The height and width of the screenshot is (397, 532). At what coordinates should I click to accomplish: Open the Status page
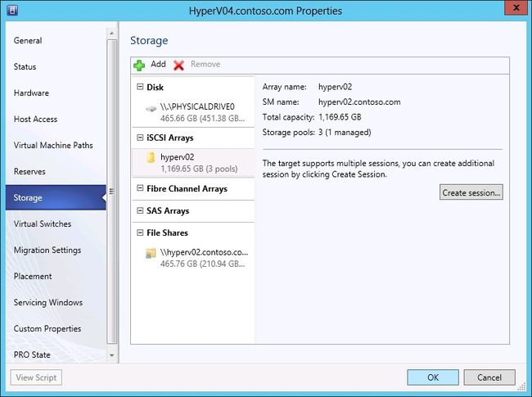click(56, 66)
